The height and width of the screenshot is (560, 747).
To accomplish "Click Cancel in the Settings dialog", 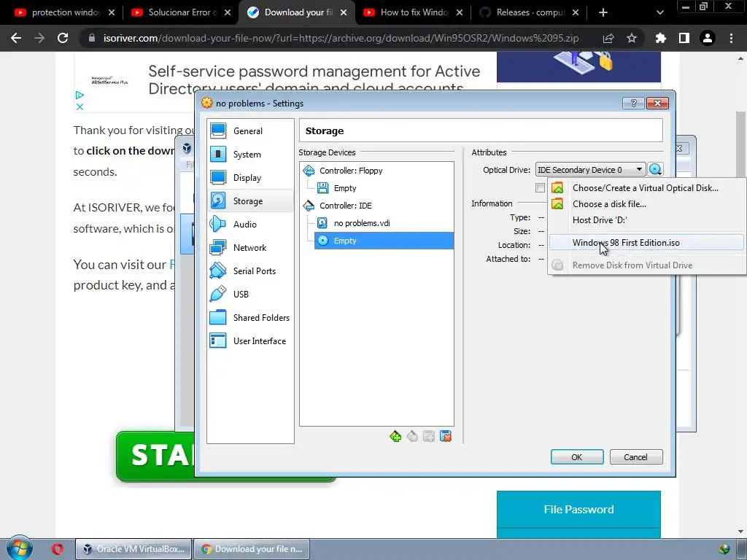I will point(636,457).
